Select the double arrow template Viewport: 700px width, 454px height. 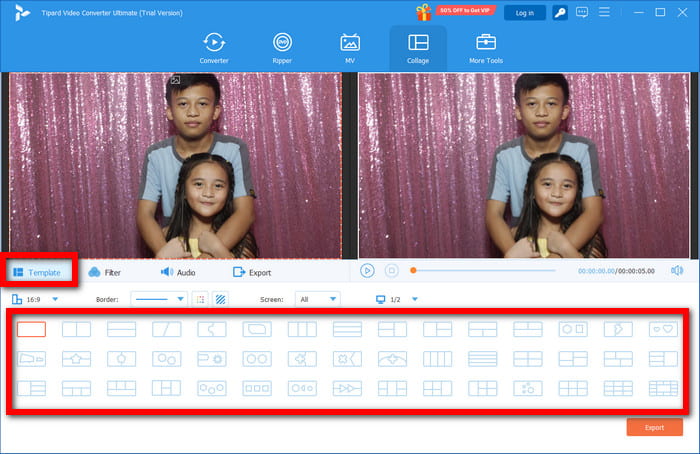coord(347,388)
